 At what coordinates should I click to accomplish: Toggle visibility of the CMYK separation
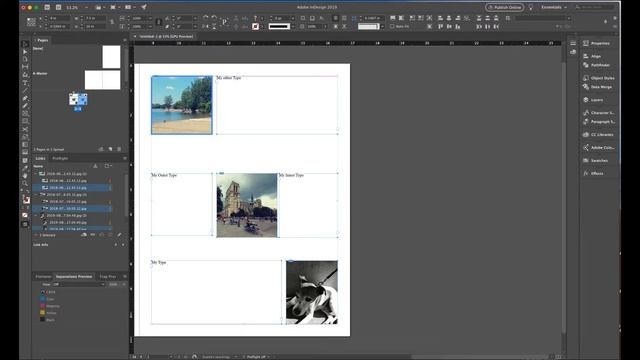(x=42, y=292)
